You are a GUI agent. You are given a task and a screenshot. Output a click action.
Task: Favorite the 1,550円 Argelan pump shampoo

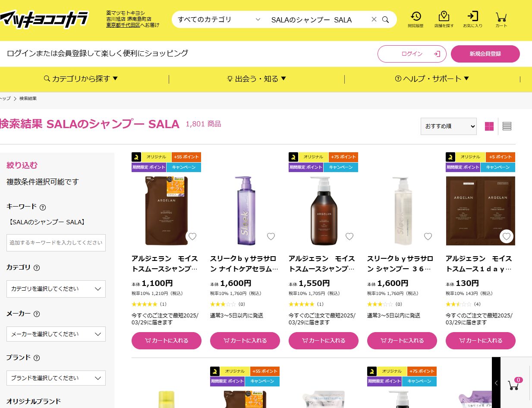point(349,236)
